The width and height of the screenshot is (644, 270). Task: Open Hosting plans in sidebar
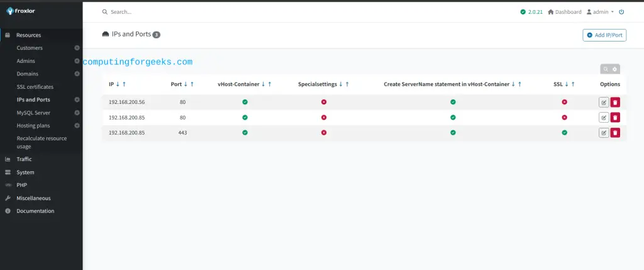(x=33, y=125)
